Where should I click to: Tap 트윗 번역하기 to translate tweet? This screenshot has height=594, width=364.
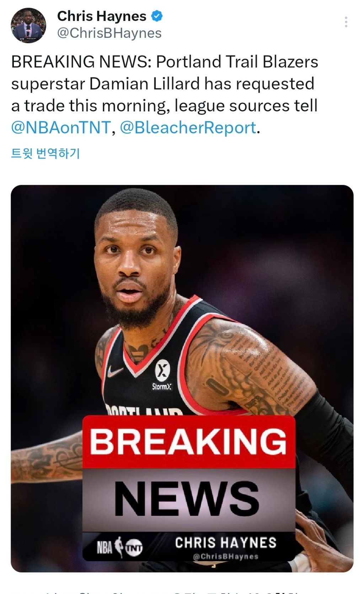pos(45,153)
